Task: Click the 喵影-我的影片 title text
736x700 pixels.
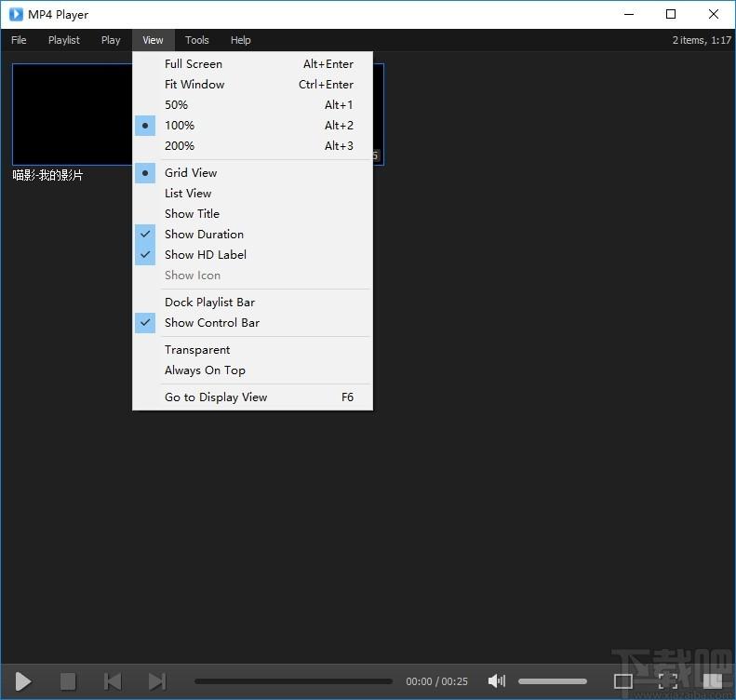Action: [x=47, y=176]
